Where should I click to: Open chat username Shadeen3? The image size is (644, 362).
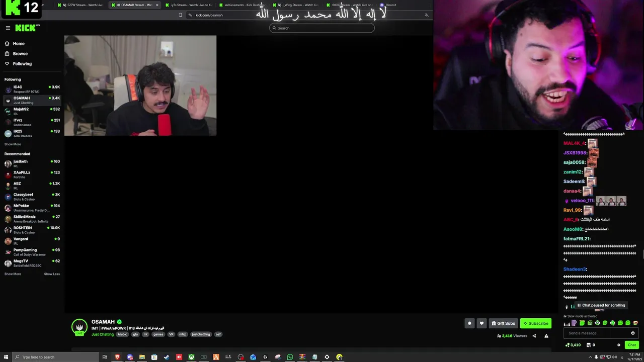click(x=575, y=269)
